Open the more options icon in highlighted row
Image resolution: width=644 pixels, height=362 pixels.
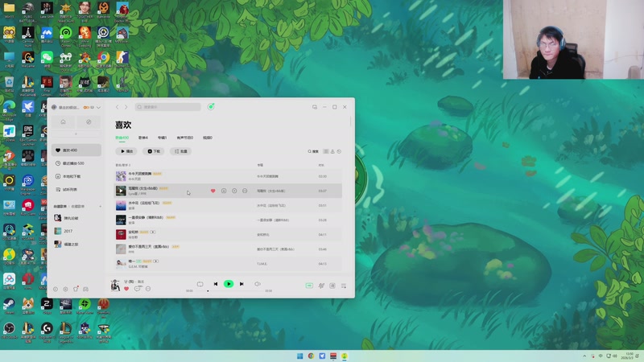245,191
